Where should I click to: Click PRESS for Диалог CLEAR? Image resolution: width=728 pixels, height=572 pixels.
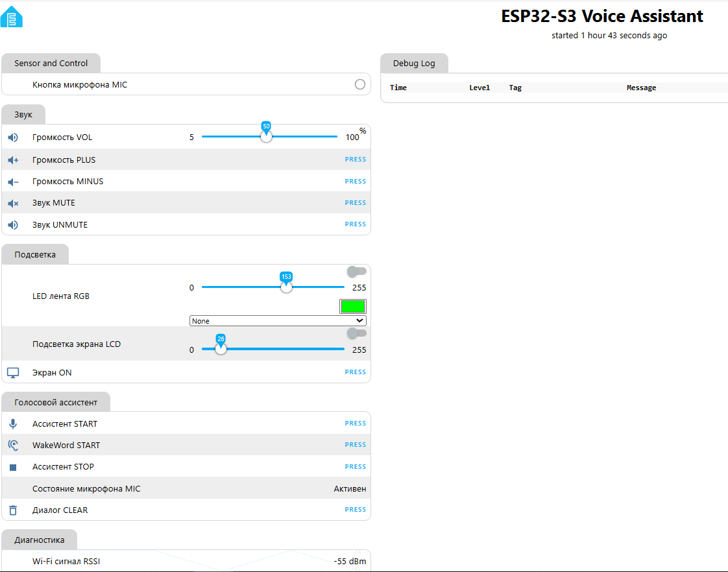355,509
